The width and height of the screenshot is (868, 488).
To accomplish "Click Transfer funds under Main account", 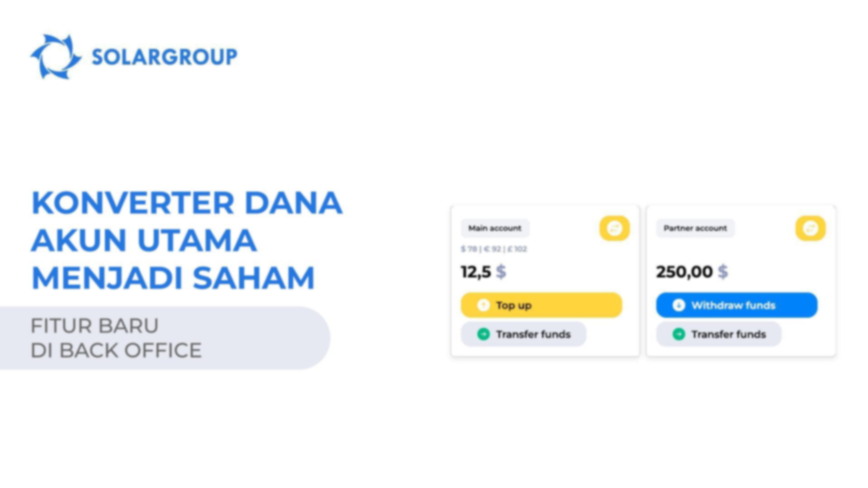I will click(524, 334).
